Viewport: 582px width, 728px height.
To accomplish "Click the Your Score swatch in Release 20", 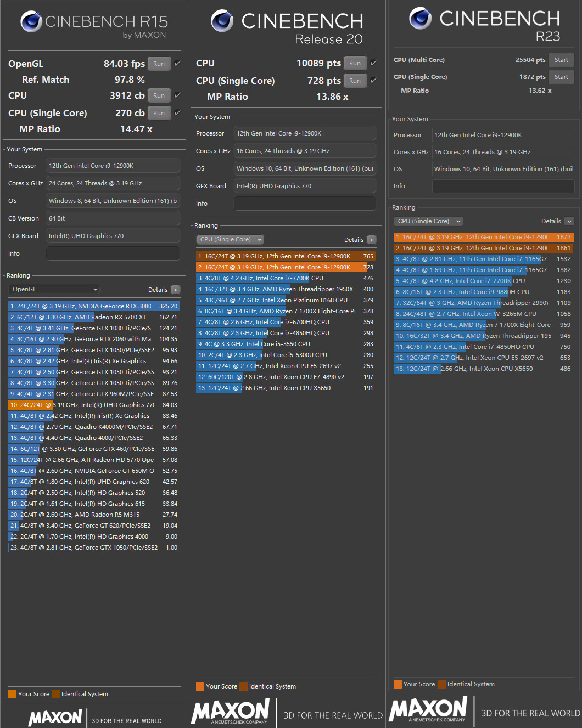I will (x=200, y=686).
